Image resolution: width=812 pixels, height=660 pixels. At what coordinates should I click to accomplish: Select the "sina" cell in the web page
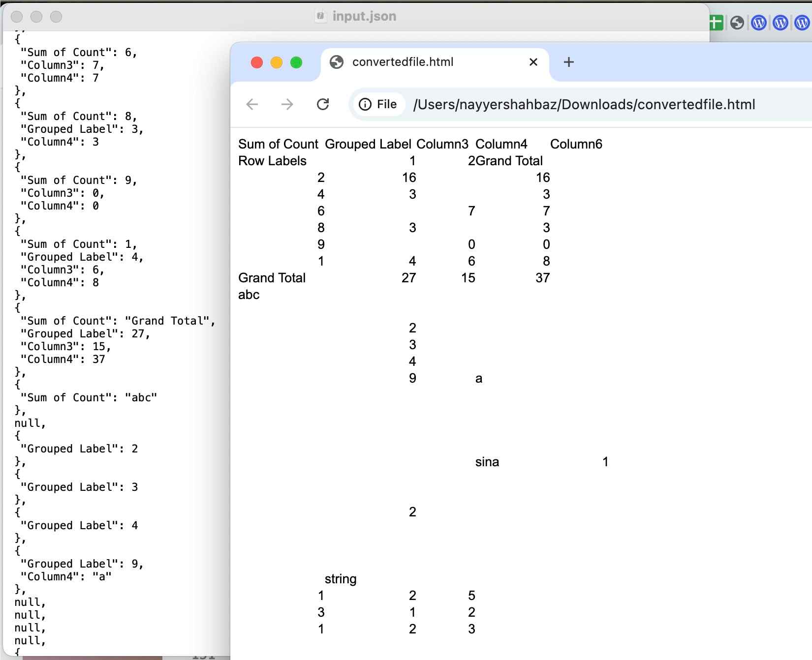pos(487,462)
